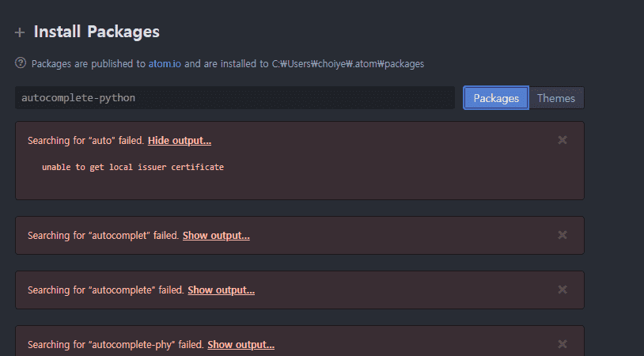Viewport: 644px width, 356px height.
Task: Click the Searching for "autocomplet" failed message
Action: (103, 236)
